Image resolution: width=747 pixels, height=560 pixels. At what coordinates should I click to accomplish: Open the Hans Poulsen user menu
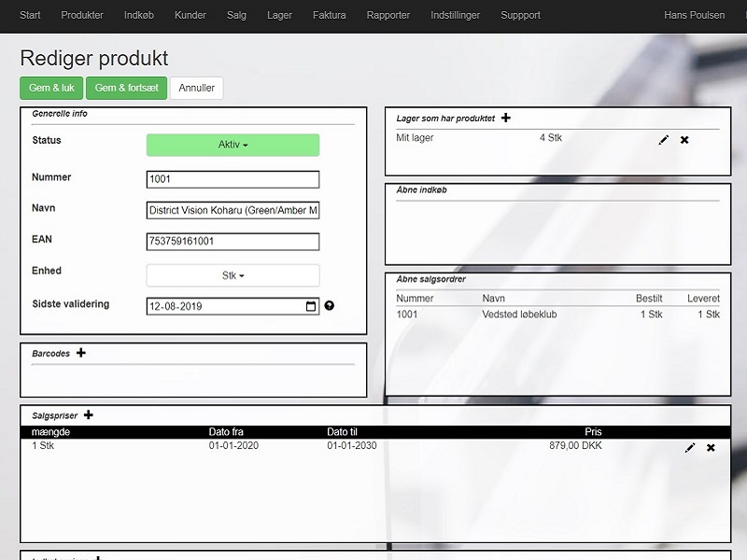[695, 15]
